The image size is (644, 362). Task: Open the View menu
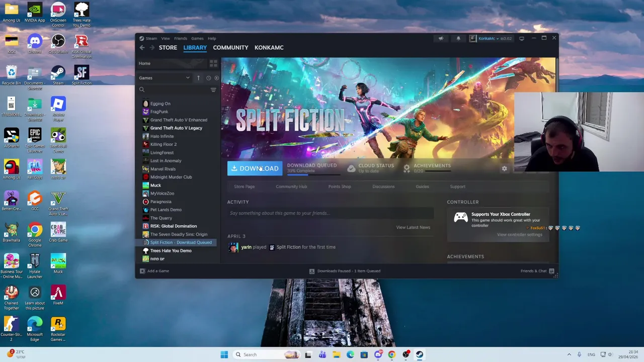(x=166, y=38)
